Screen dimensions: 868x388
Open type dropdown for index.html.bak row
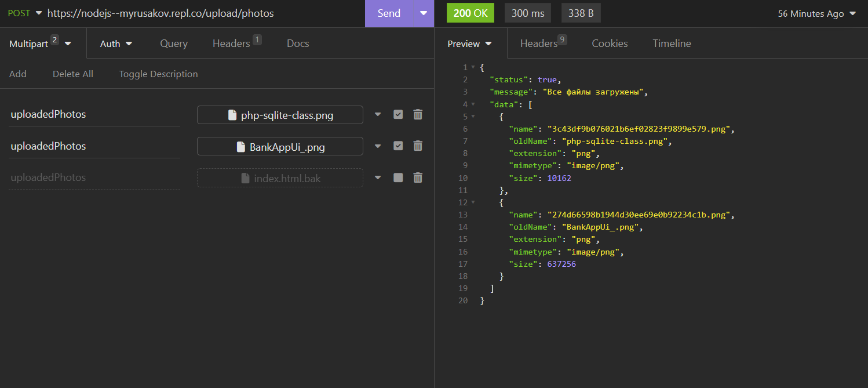[378, 177]
